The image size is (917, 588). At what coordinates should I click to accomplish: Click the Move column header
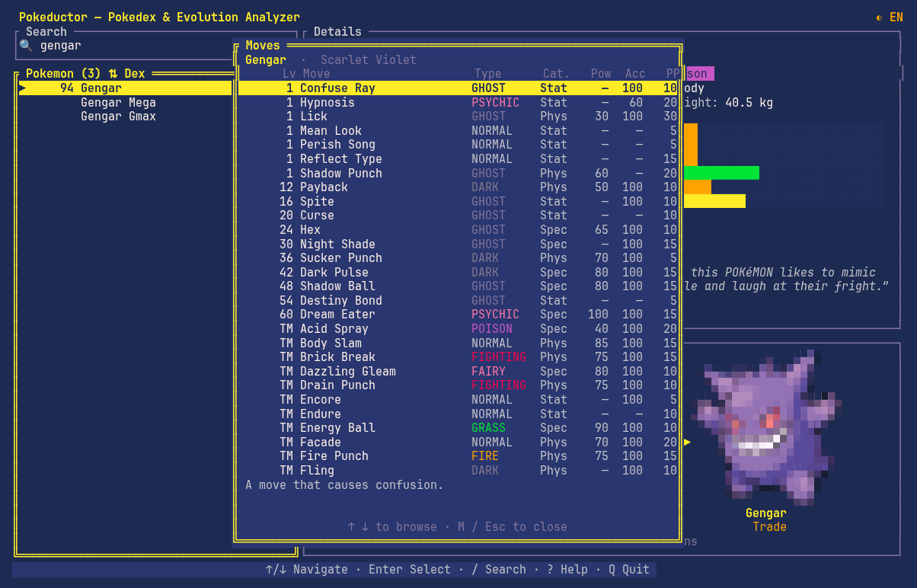(x=317, y=74)
